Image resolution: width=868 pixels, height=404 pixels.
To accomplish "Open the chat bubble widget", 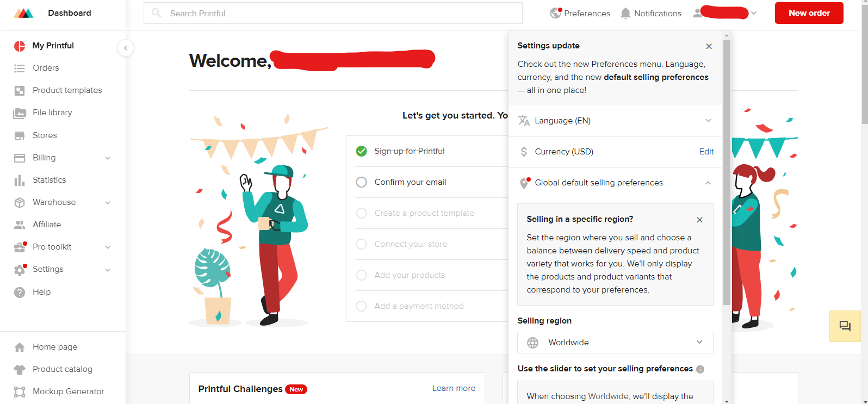I will click(x=845, y=326).
